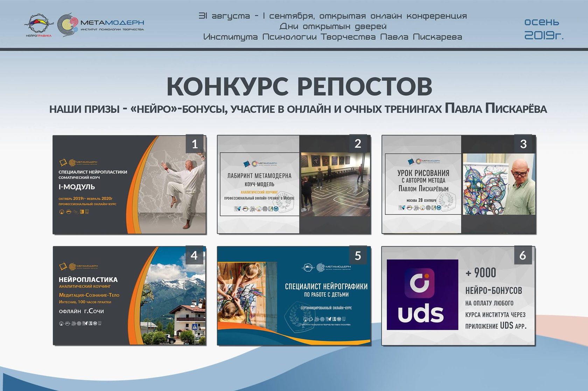The height and width of the screenshot is (391, 588).
Task: Click 'Института Психологии Творчества Павла Пискарева' header line
Action: (333, 37)
